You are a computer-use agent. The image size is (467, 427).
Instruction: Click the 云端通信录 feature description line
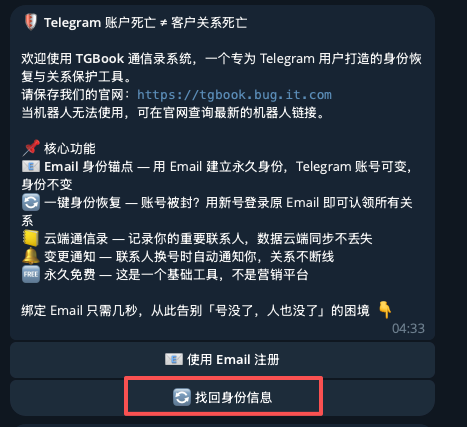(x=208, y=239)
